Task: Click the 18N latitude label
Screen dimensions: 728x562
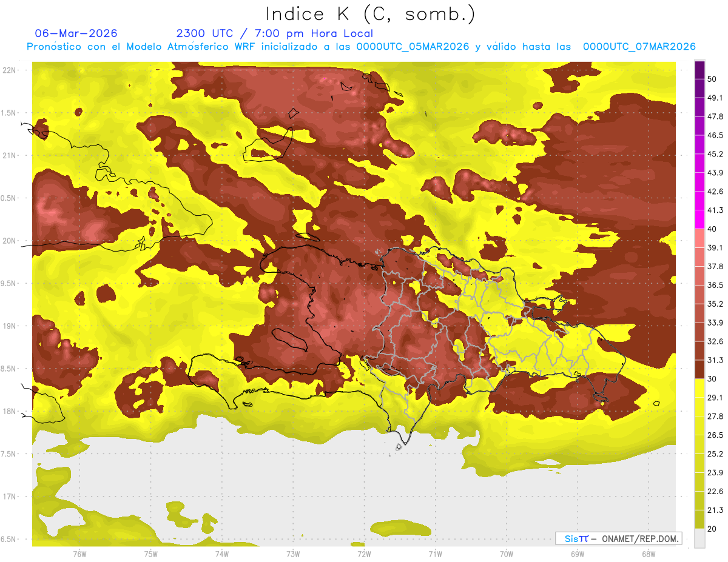Action: 10,411
